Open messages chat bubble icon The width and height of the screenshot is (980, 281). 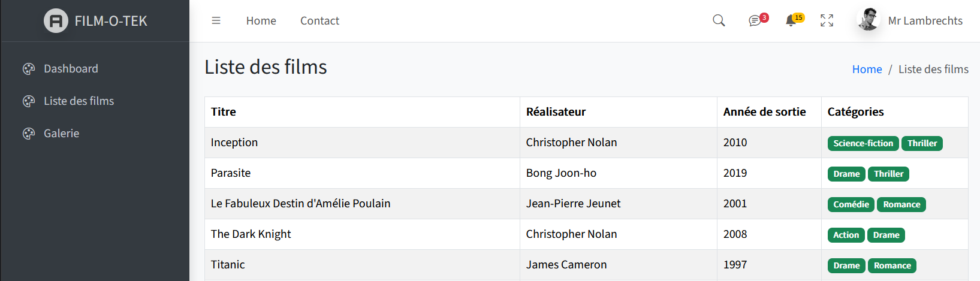755,21
